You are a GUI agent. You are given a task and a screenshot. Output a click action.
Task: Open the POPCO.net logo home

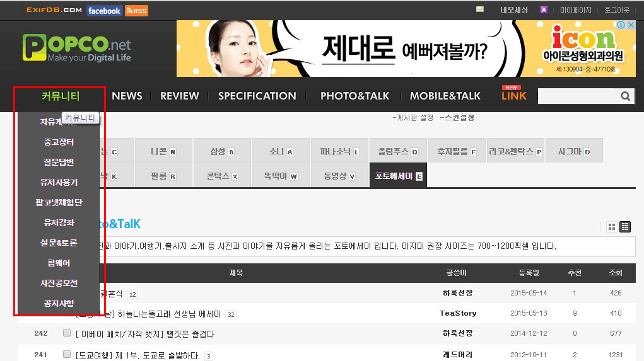77,48
